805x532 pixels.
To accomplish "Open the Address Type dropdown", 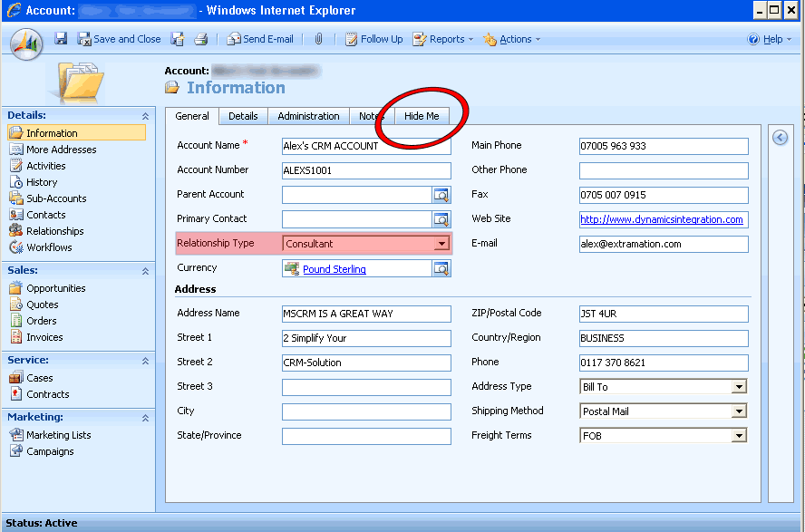I will pos(739,387).
